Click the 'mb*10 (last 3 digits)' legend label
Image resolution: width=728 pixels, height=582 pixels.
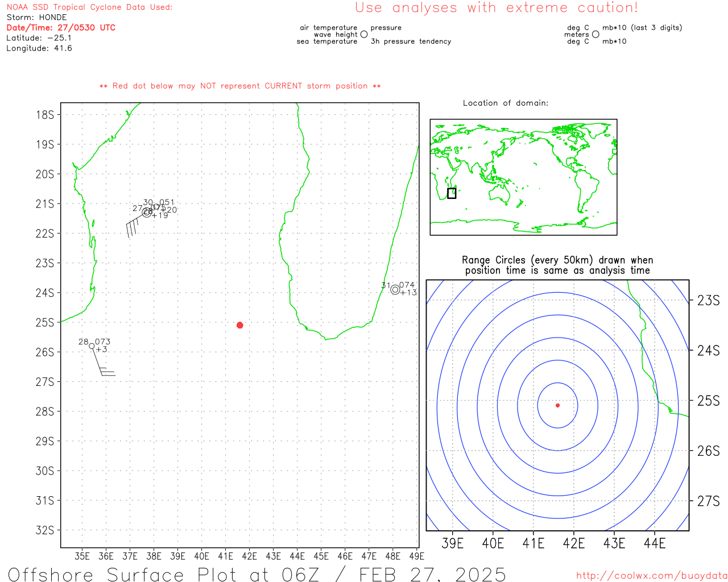pos(642,27)
